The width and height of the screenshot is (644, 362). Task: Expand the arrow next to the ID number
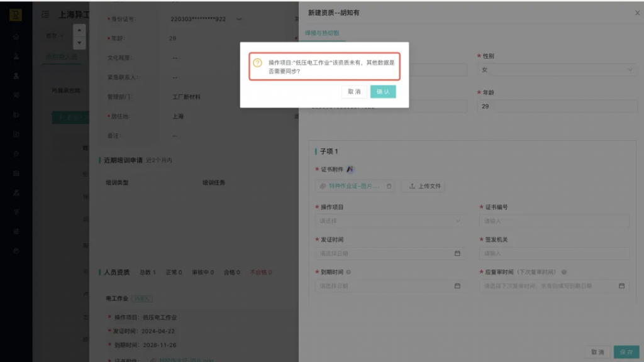tap(239, 19)
